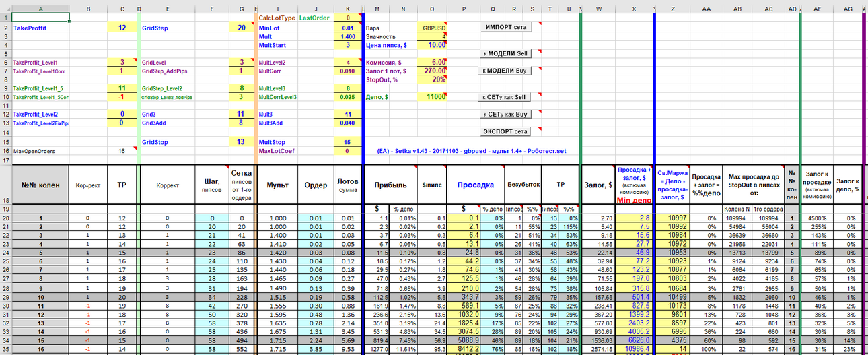This screenshot has height=355, width=868.
Task: Click the ЭКСПОРТ сета button
Action: 505,131
